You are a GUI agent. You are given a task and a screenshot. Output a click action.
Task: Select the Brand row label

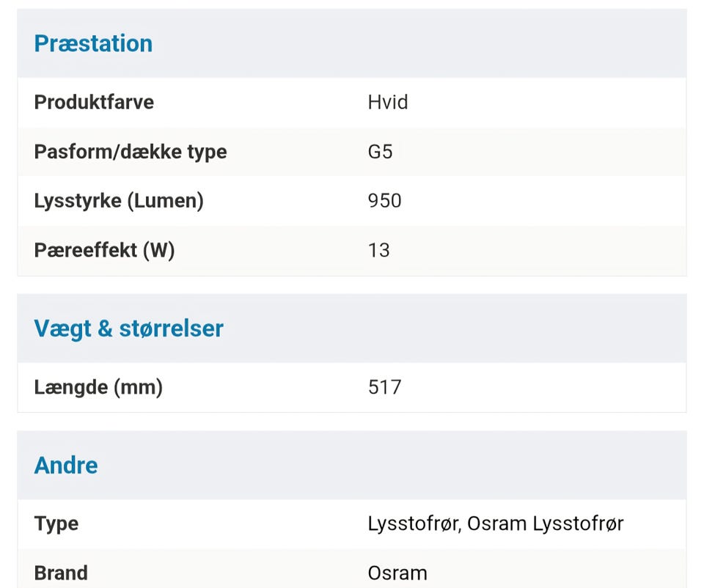click(x=61, y=573)
